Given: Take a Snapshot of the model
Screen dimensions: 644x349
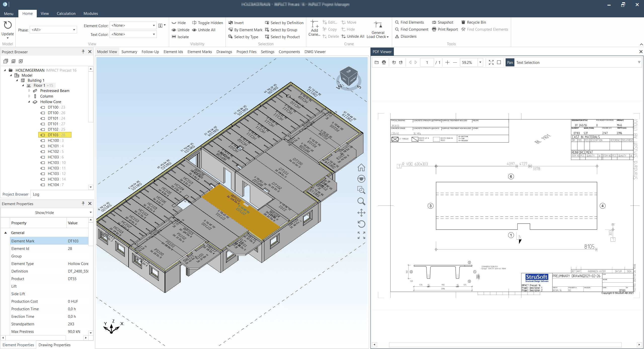Looking at the screenshot, I should [x=443, y=22].
